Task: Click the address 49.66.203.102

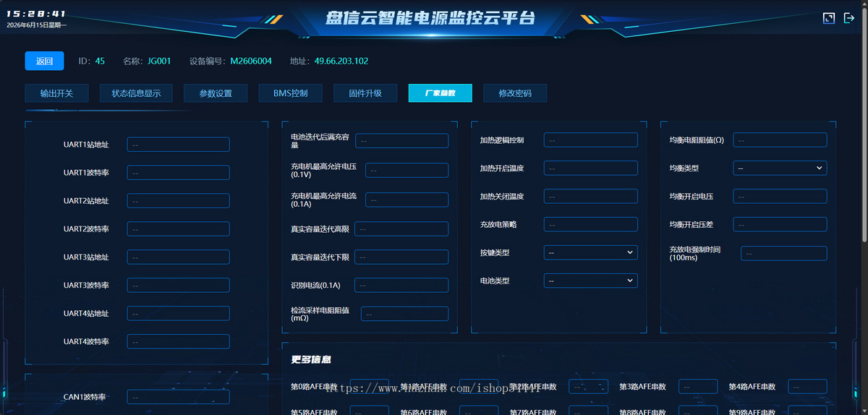Action: pyautogui.click(x=341, y=61)
